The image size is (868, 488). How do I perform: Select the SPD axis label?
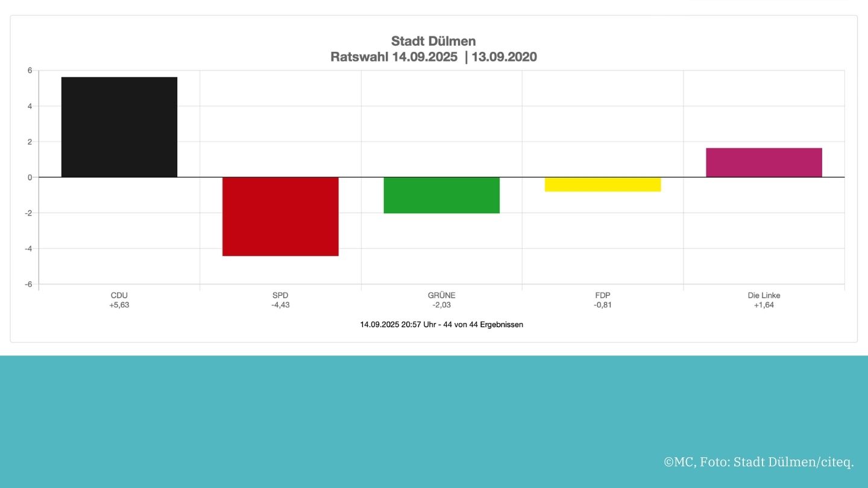pyautogui.click(x=280, y=295)
